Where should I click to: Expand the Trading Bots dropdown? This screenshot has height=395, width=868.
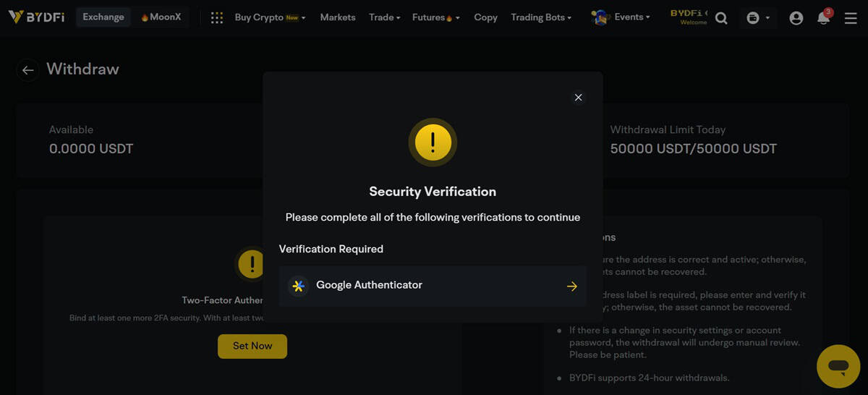tap(541, 17)
